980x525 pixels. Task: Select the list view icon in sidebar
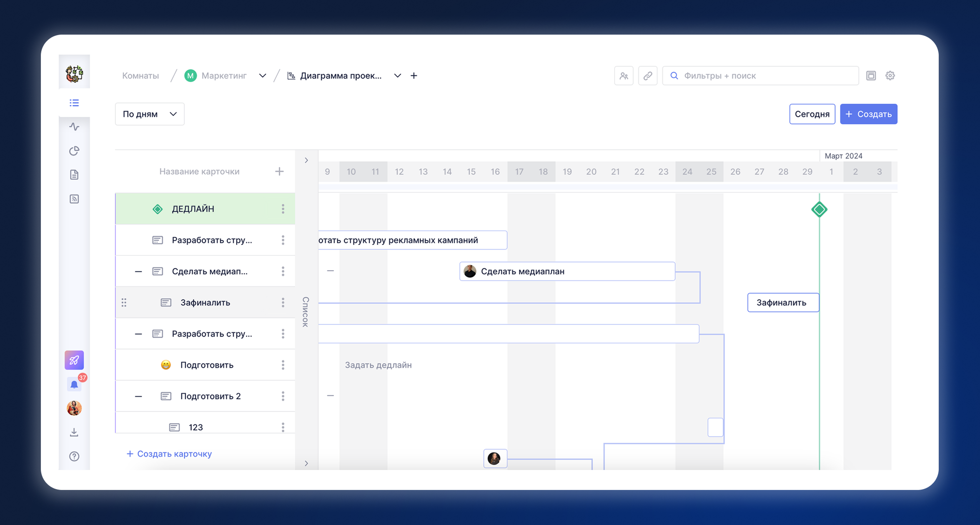tap(74, 103)
